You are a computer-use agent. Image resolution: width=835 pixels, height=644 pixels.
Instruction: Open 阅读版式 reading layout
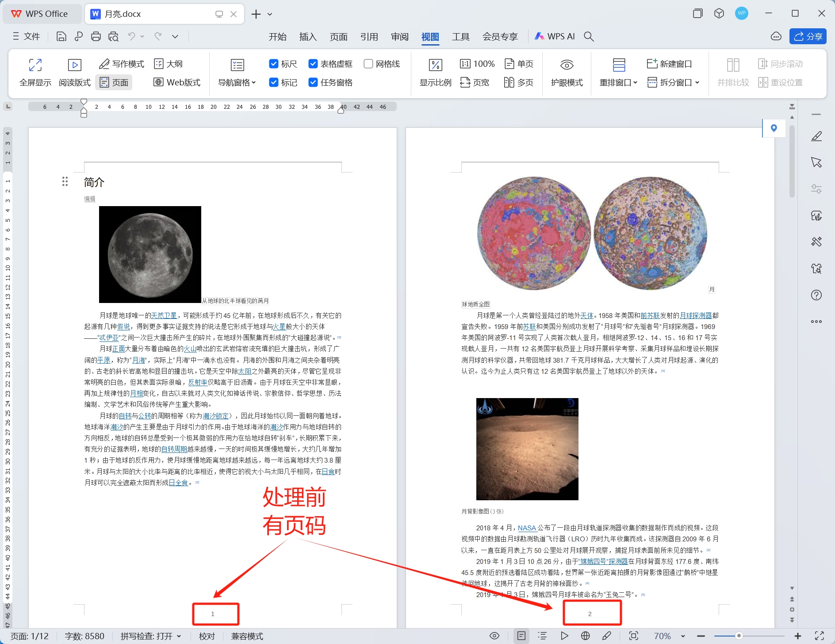click(74, 73)
